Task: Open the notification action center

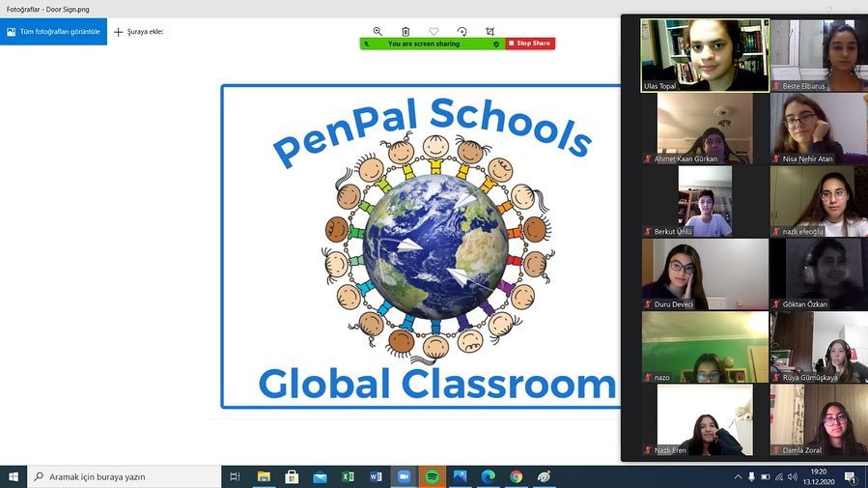Action: click(x=851, y=476)
